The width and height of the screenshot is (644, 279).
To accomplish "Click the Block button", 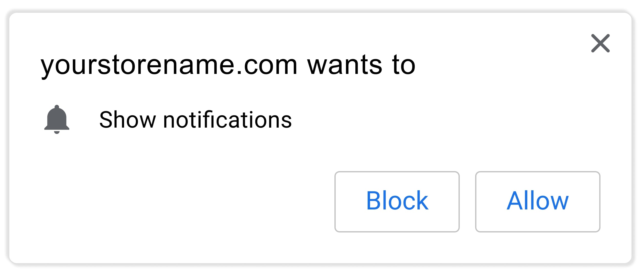I will point(397,202).
